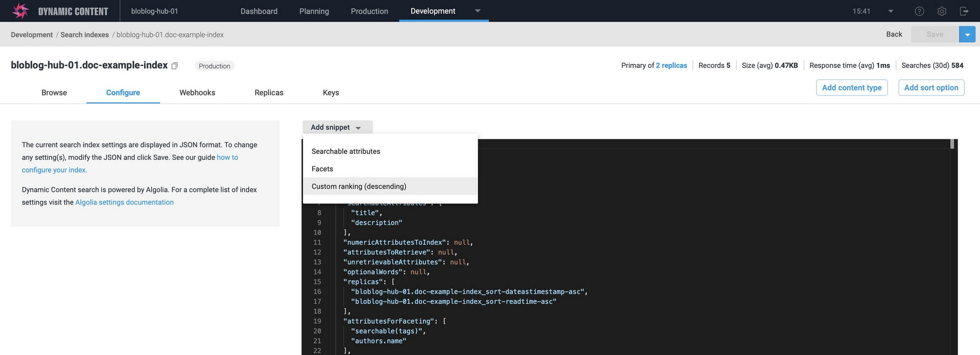Click the JSON editor vertical scrollbar thumb
This screenshot has height=355, width=980.
952,144
